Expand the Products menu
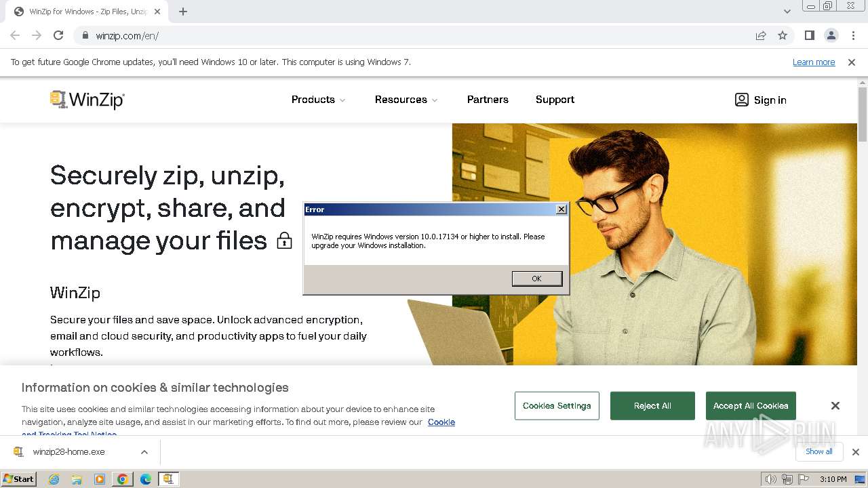The width and height of the screenshot is (868, 488). [x=319, y=100]
